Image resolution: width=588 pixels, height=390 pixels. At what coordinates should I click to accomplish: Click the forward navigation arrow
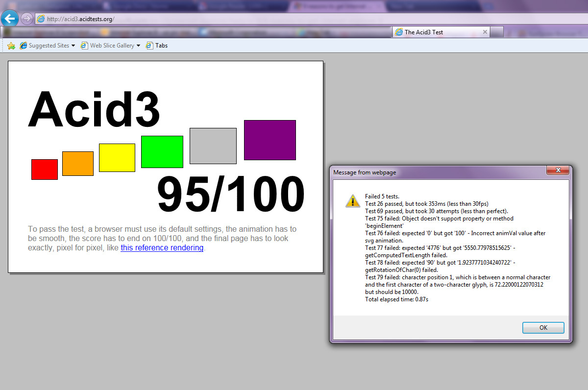26,19
